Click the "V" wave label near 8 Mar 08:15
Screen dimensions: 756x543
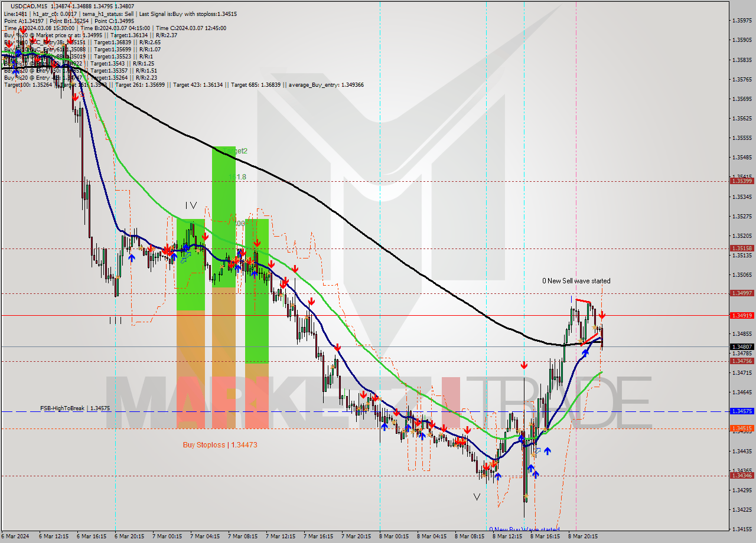[x=477, y=496]
